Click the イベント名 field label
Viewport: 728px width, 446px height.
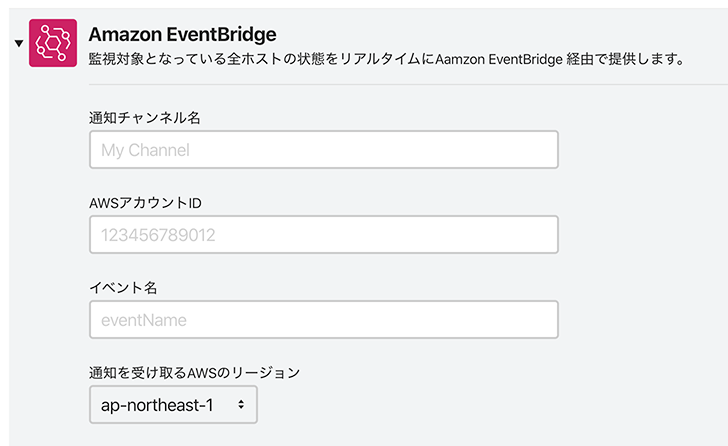pos(123,288)
